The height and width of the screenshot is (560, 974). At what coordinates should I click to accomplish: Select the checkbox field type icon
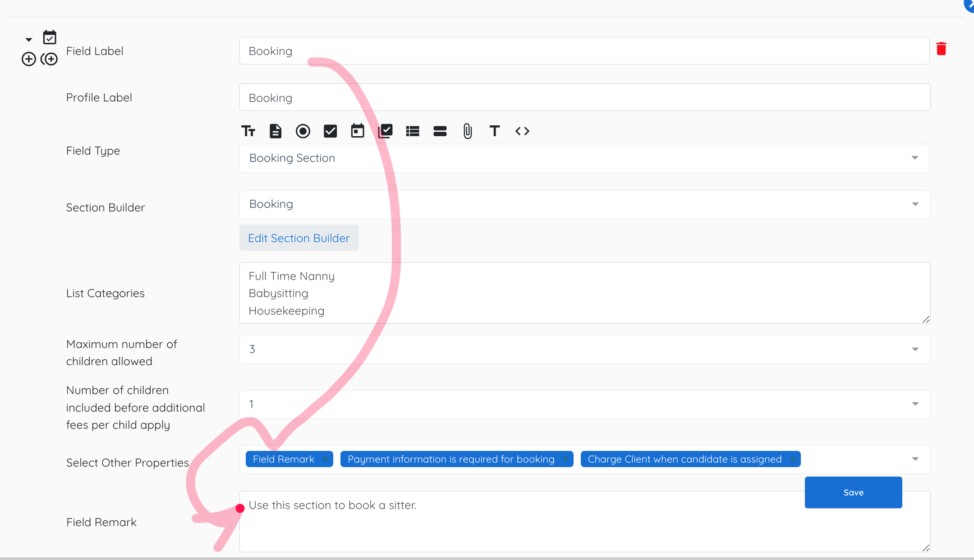point(331,131)
